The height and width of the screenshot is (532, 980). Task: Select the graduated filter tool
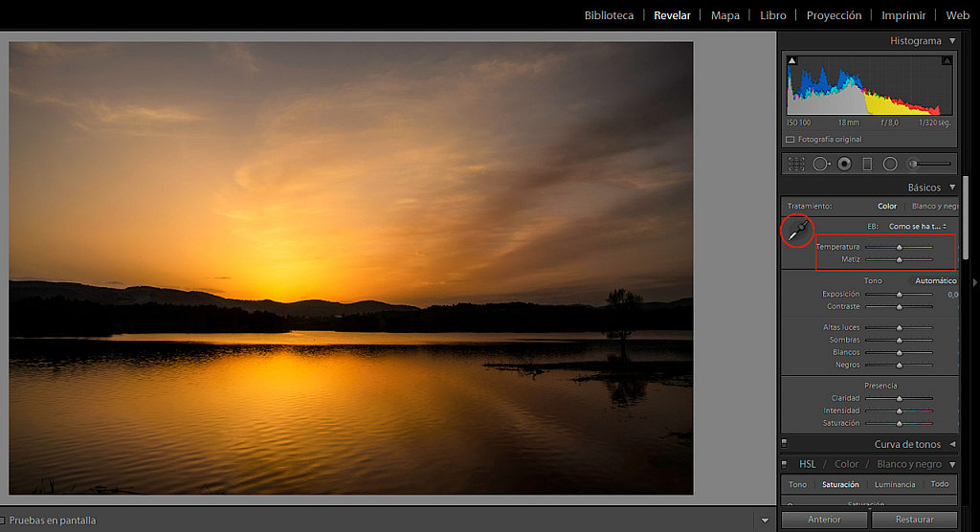pos(867,164)
